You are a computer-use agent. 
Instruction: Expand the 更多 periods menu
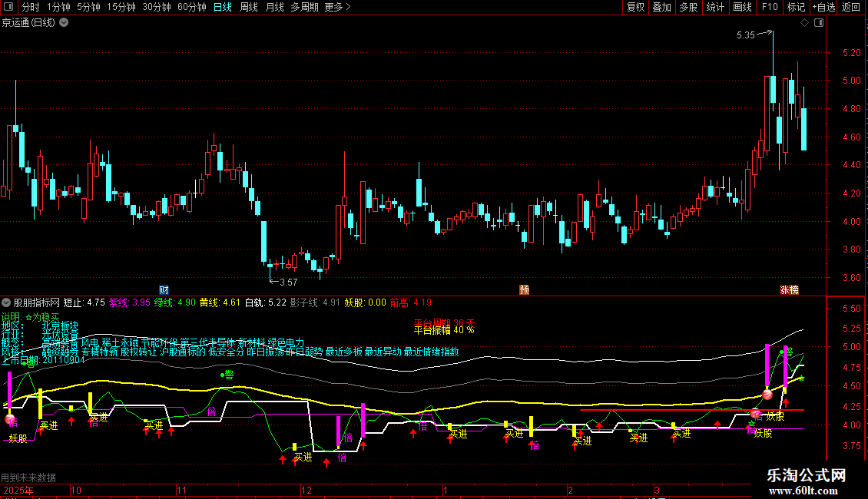337,8
